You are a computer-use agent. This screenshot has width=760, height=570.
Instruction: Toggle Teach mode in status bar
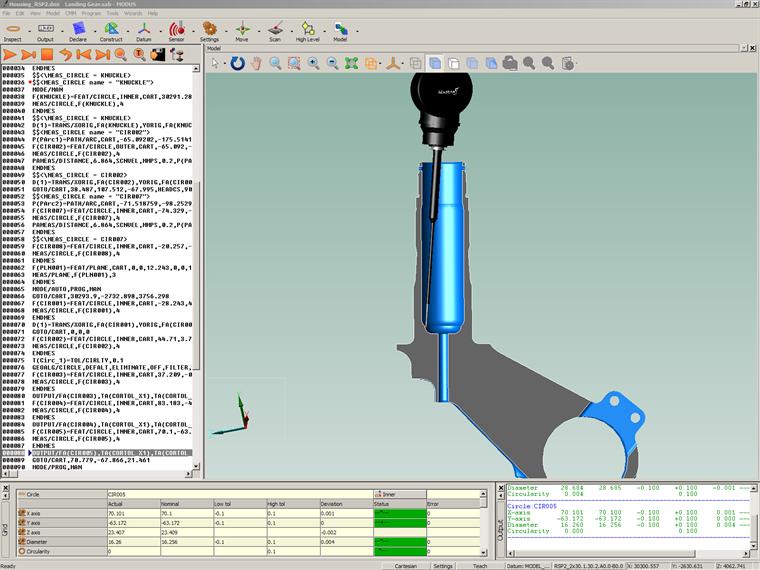click(x=479, y=565)
